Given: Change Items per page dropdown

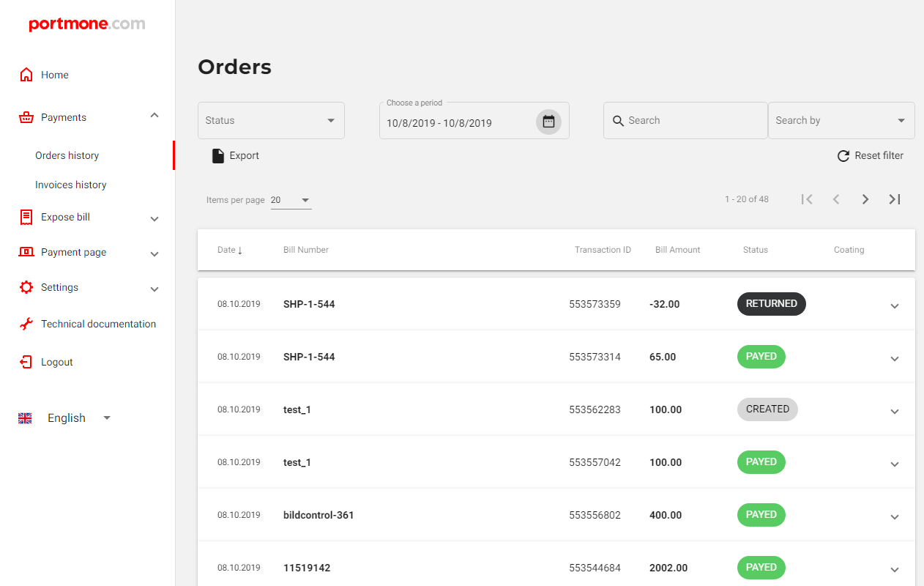Looking at the screenshot, I should pos(291,200).
